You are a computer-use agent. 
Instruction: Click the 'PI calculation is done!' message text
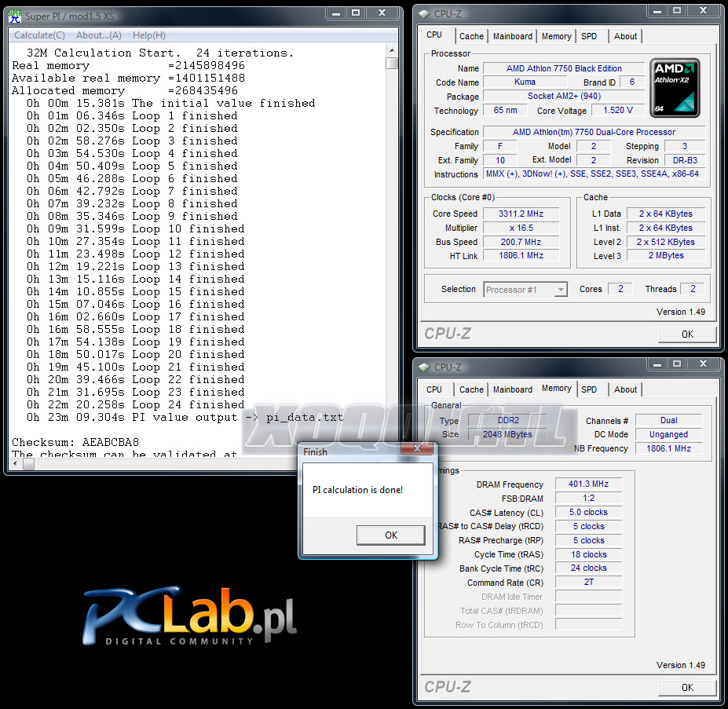(x=357, y=490)
